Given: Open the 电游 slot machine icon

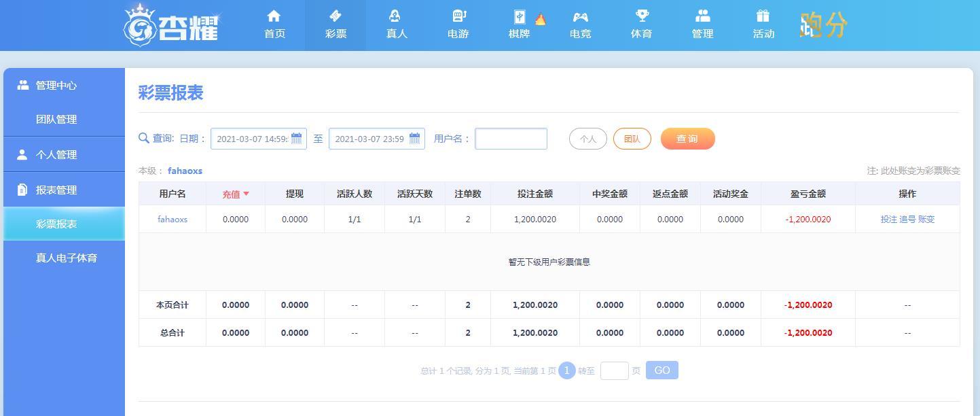Looking at the screenshot, I should coord(458,16).
